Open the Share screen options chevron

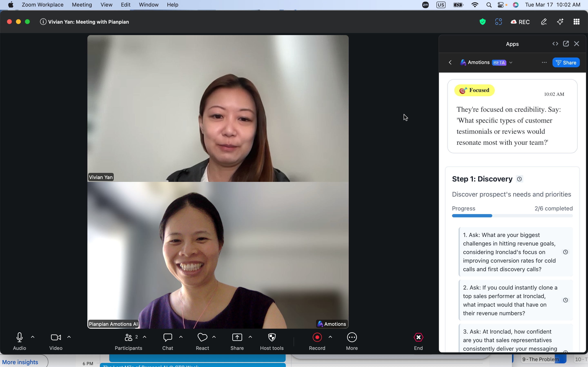(251, 337)
